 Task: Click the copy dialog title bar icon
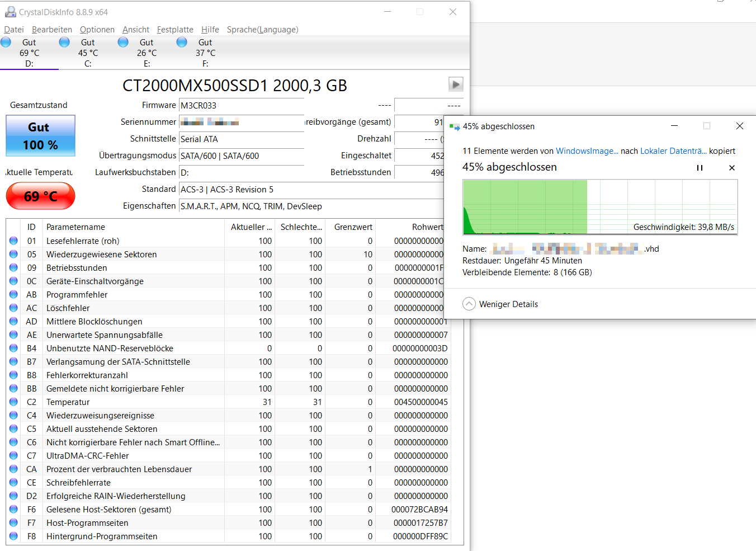(x=455, y=127)
